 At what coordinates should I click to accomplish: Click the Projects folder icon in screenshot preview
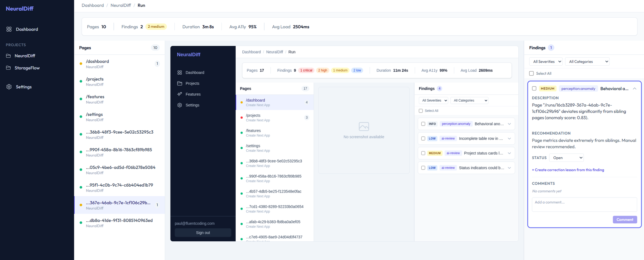tap(180, 83)
